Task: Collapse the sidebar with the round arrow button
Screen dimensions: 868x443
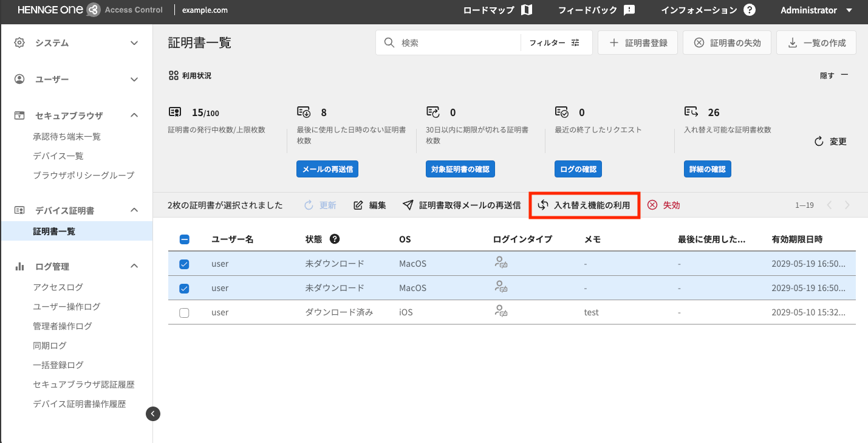Action: coord(153,414)
